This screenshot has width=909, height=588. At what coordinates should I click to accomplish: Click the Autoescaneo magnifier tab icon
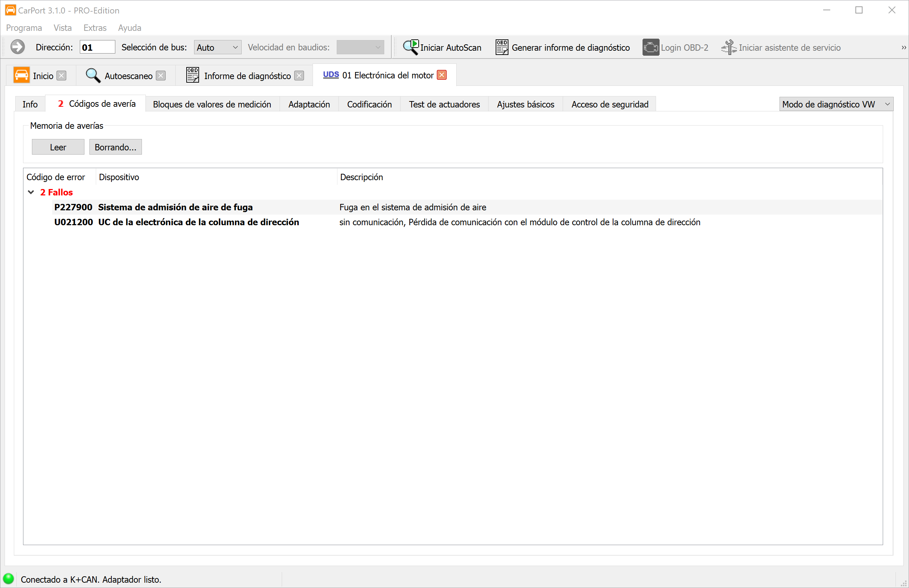coord(93,75)
